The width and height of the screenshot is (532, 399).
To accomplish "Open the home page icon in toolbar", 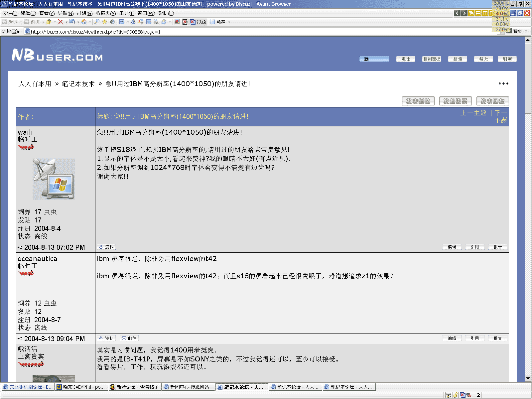I will [84, 22].
